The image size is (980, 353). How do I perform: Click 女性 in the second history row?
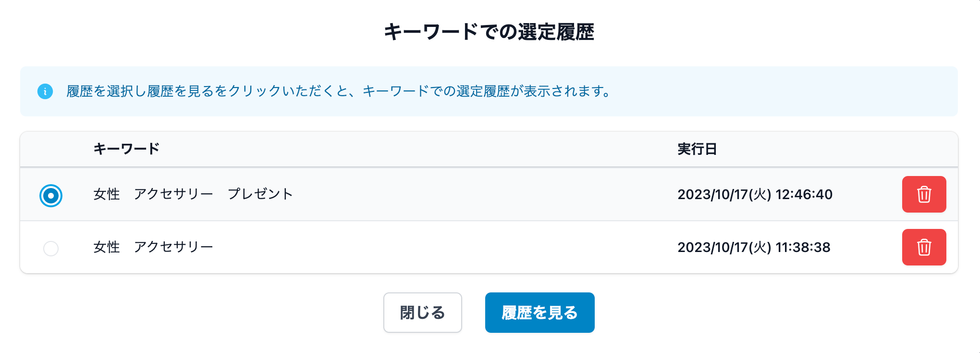coord(107,247)
